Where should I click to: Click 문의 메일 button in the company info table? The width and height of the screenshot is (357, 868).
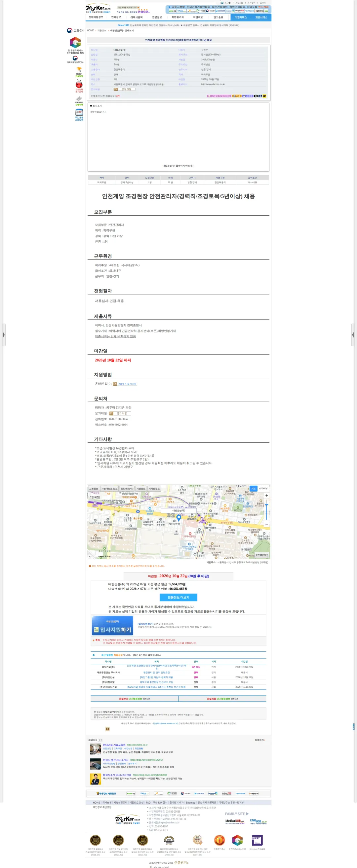(124, 89)
